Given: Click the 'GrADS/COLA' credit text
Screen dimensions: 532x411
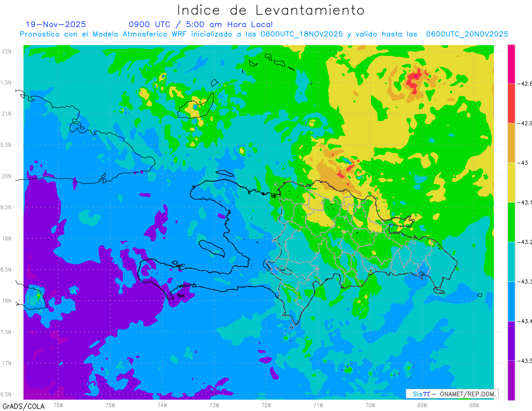Looking at the screenshot, I should [x=23, y=406].
